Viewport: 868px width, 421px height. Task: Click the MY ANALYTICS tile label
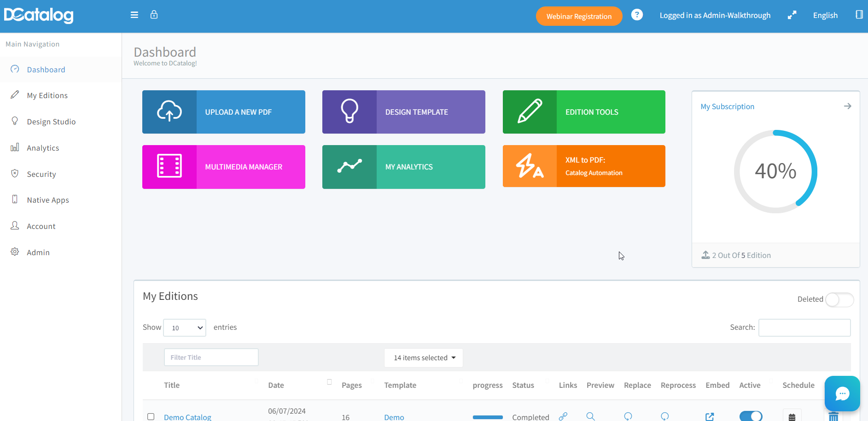409,167
